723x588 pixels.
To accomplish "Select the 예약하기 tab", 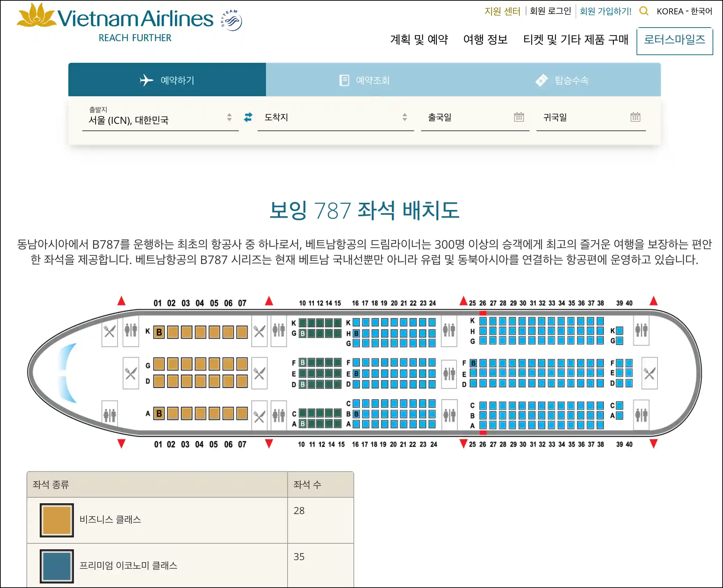I will click(x=167, y=80).
